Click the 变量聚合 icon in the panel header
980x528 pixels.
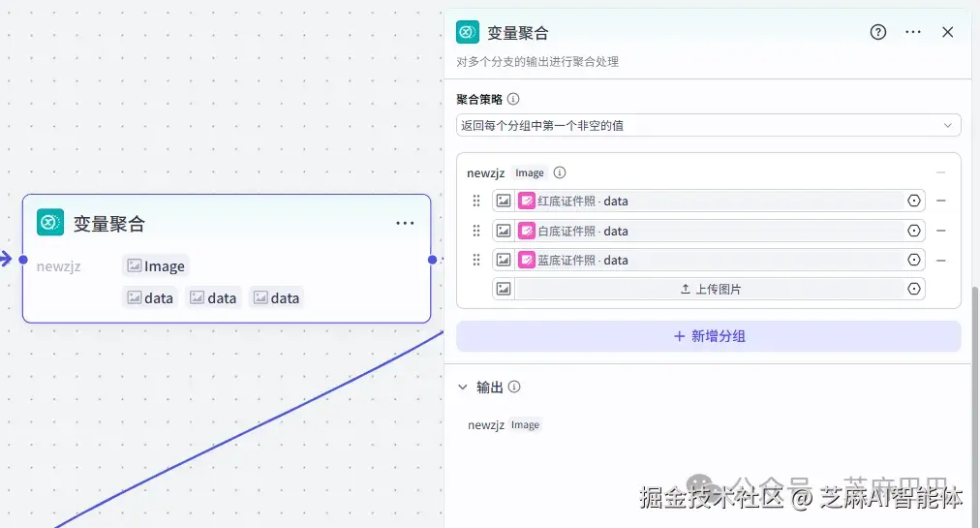pyautogui.click(x=468, y=32)
